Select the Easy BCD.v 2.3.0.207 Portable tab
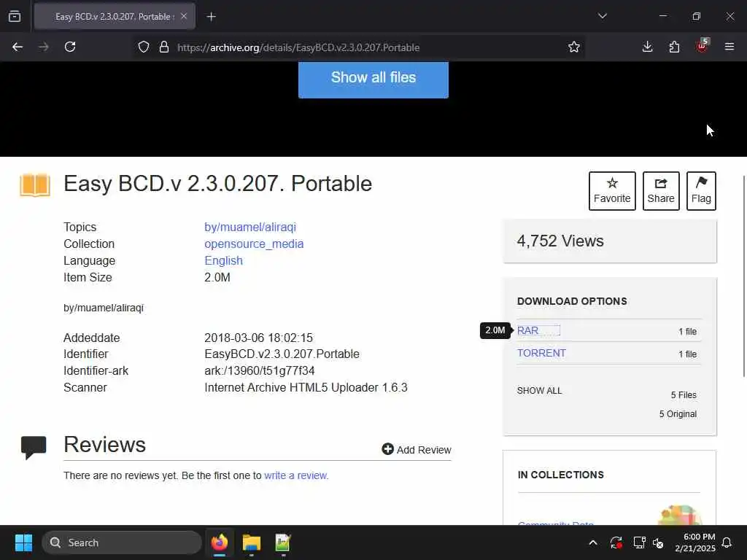This screenshot has width=747, height=560. point(115,17)
